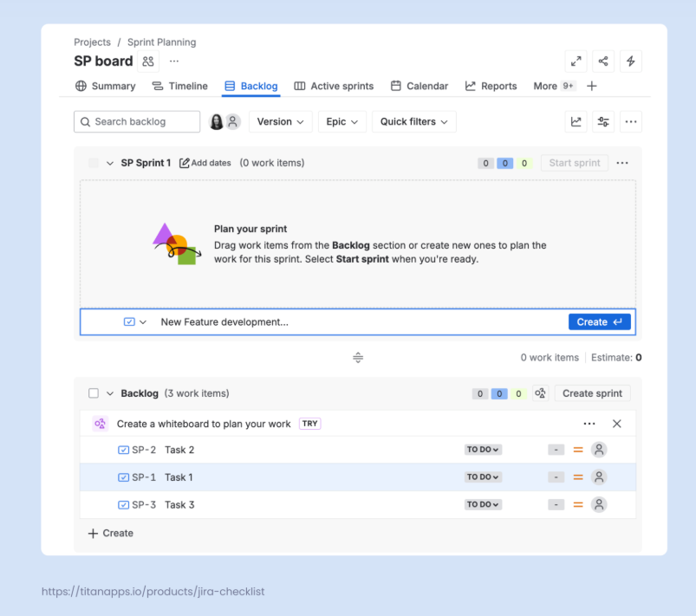Click the assignee avatar for Task 2
Viewport: 696px width, 616px height.
coord(599,450)
